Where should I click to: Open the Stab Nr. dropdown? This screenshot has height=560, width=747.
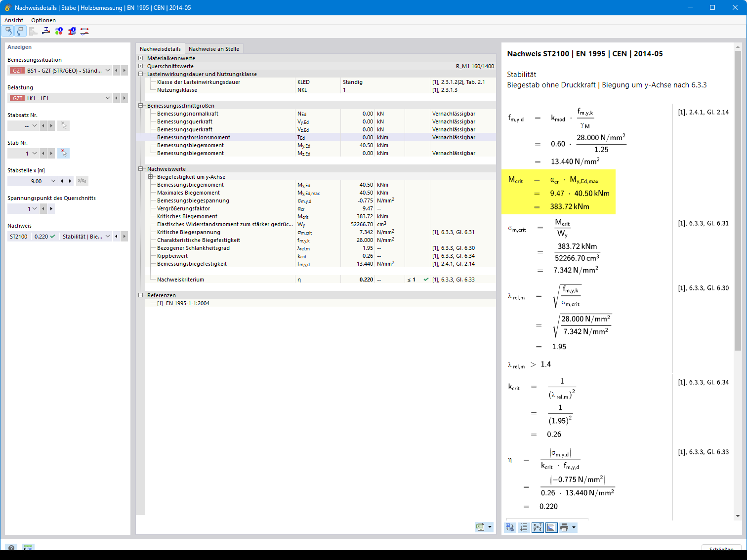coord(35,154)
